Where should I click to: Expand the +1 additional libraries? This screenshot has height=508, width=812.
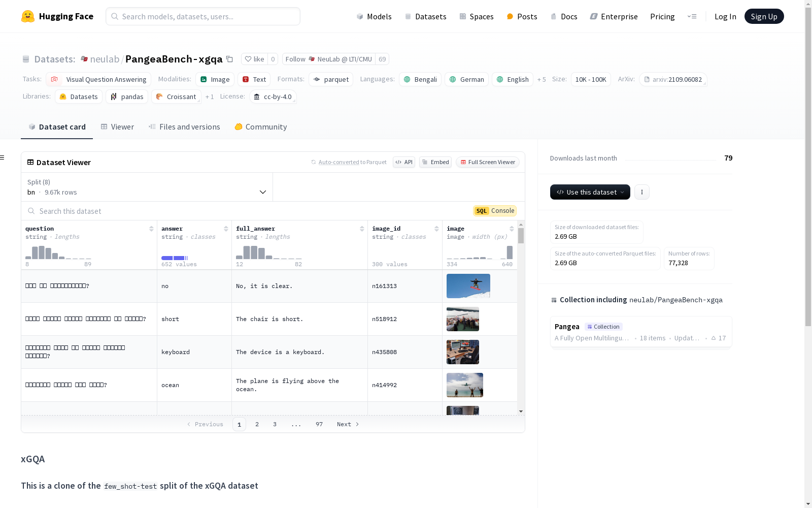coord(210,97)
